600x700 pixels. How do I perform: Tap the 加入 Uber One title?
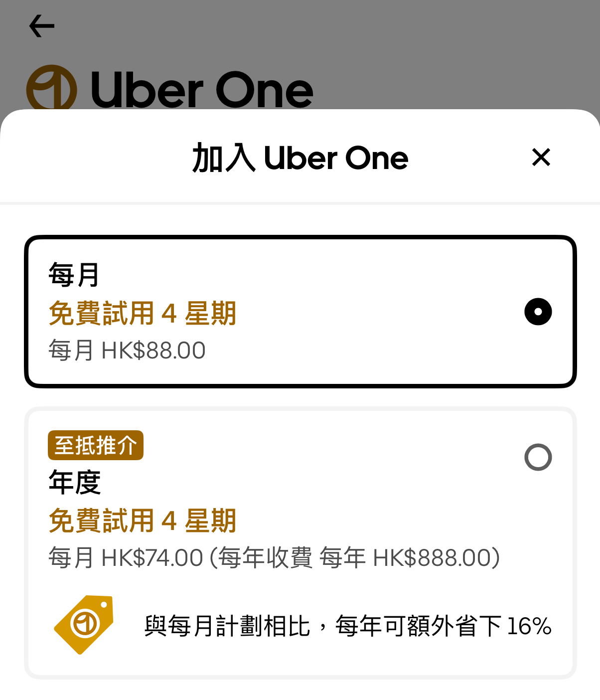click(300, 158)
